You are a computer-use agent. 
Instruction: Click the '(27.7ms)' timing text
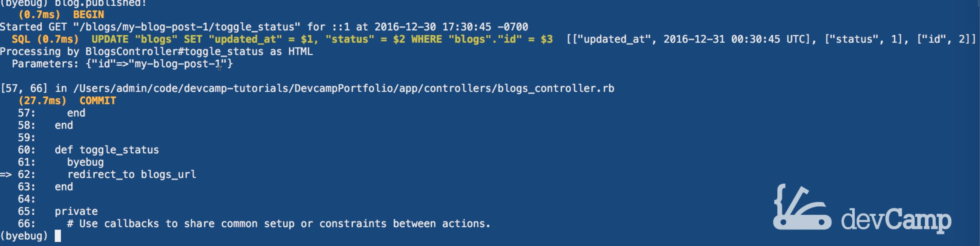42,101
